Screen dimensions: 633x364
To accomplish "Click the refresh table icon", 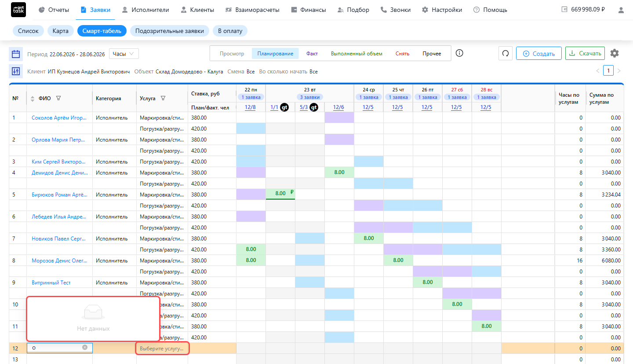I will click(x=506, y=54).
